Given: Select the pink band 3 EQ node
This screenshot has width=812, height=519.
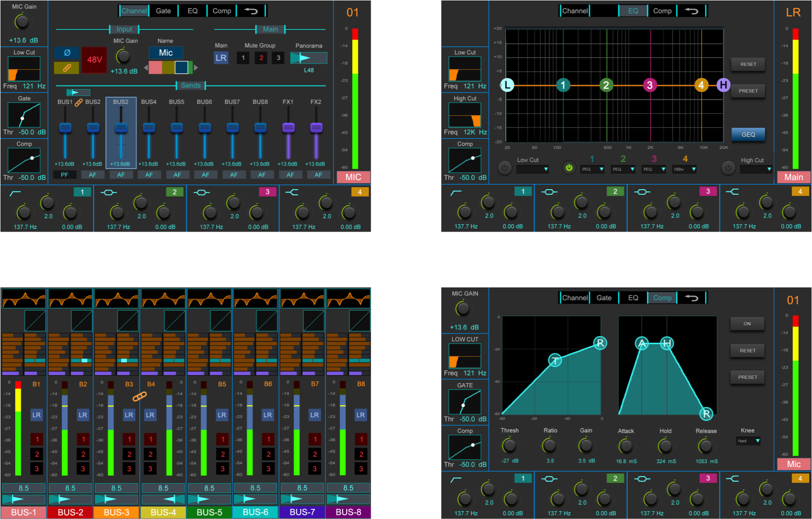Looking at the screenshot, I should 650,85.
